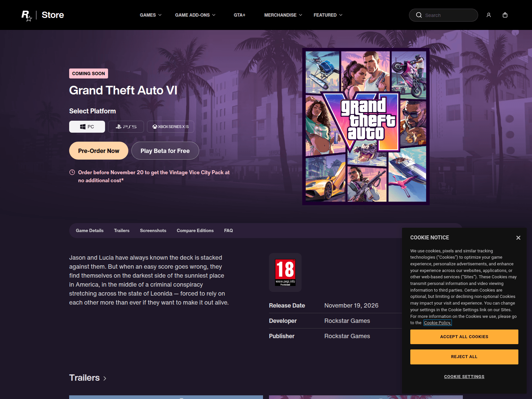532x399 pixels.
Task: Click the Release Date label
Action: pos(287,306)
